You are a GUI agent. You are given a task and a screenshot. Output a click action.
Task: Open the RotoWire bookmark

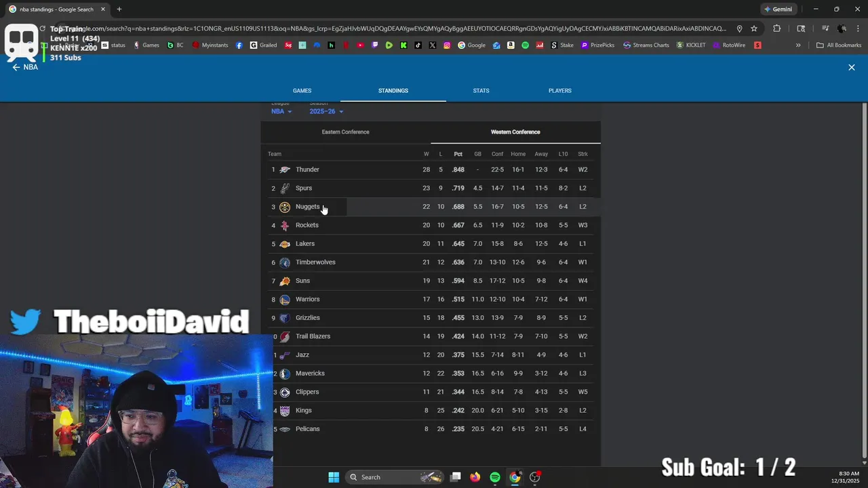tap(728, 45)
